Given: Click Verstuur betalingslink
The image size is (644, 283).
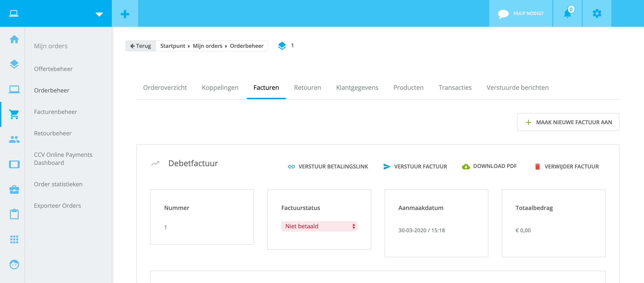Looking at the screenshot, I should [x=328, y=167].
